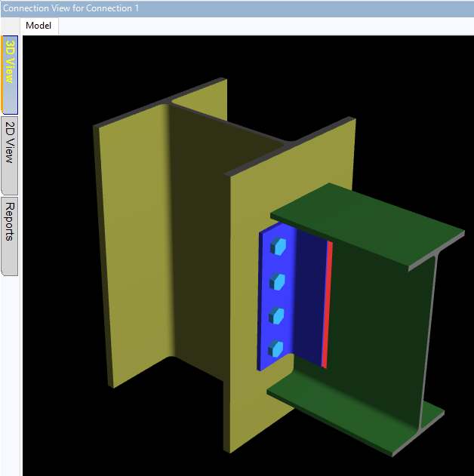Screen dimensions: 474x476
Task: Click the green beam's bottom flange
Action: [x=355, y=413]
